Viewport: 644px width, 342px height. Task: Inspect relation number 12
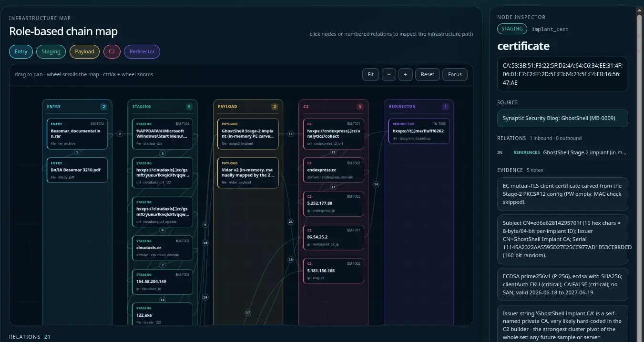pyautogui.click(x=333, y=152)
